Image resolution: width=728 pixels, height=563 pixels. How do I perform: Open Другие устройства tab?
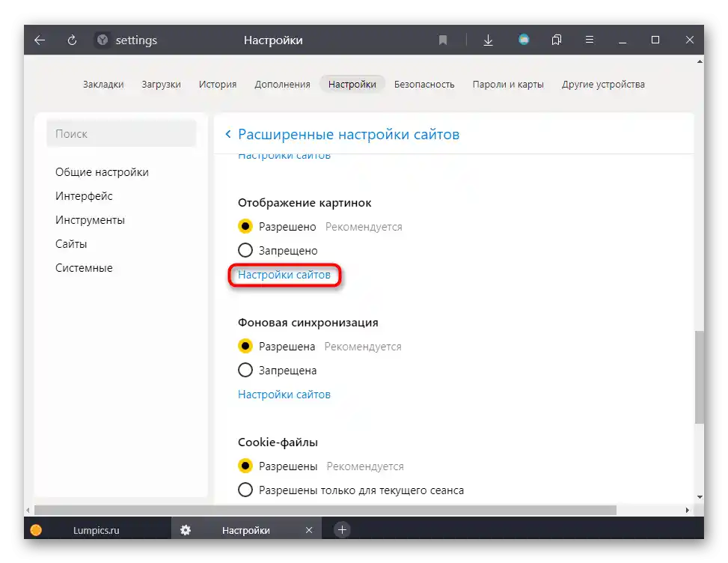(603, 84)
